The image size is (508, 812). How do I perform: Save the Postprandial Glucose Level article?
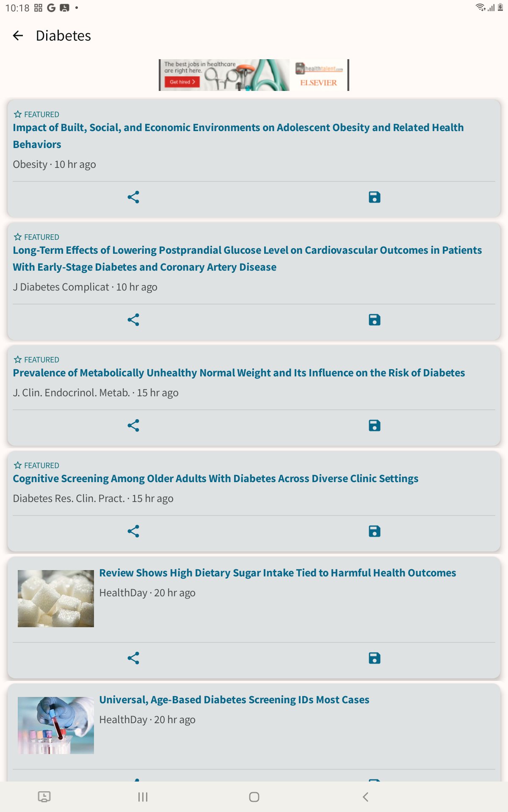click(x=375, y=320)
